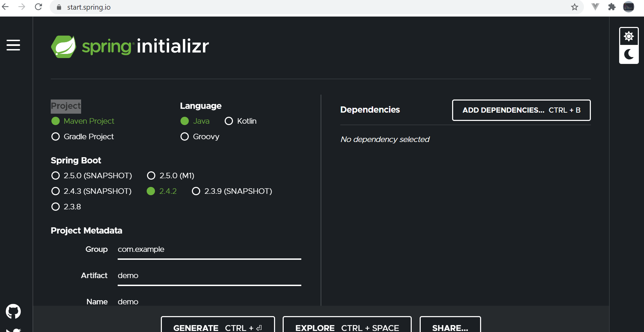Reload the page
644x332 pixels.
[x=38, y=7]
